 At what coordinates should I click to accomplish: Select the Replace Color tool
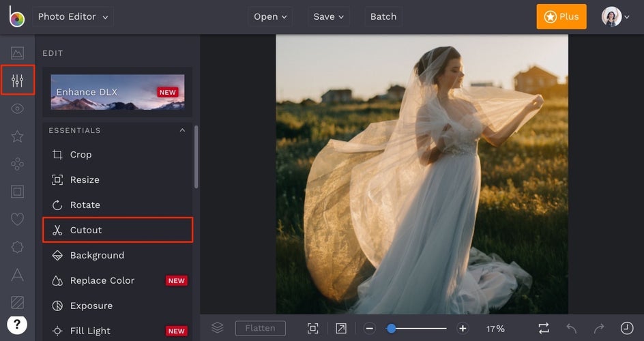[x=117, y=281]
